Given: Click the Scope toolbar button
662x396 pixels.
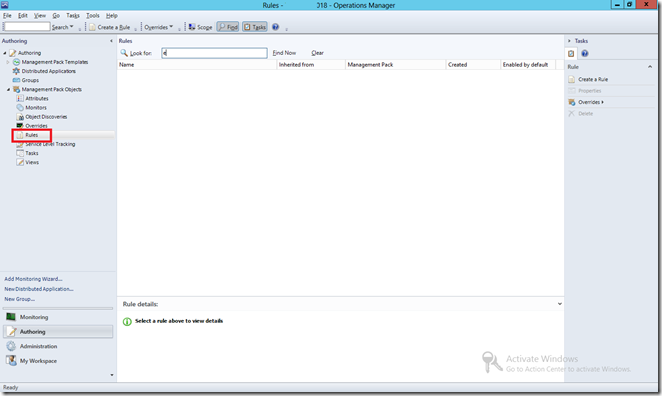Looking at the screenshot, I should [200, 27].
